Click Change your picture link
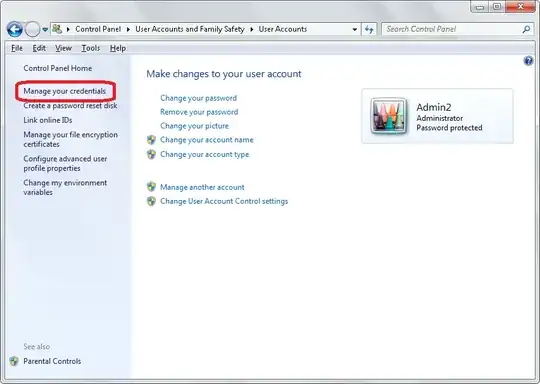 click(x=194, y=126)
